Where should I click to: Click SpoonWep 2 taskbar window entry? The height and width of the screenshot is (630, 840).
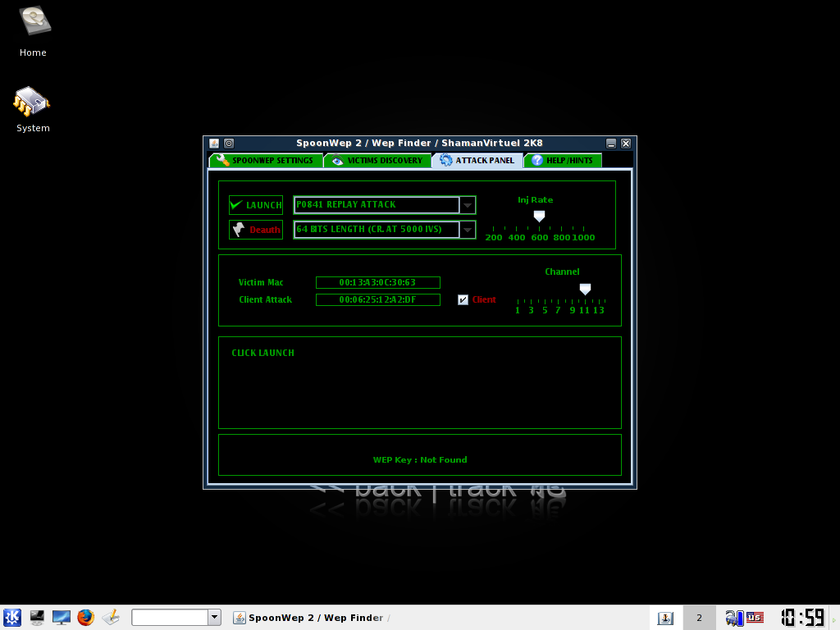click(313, 618)
